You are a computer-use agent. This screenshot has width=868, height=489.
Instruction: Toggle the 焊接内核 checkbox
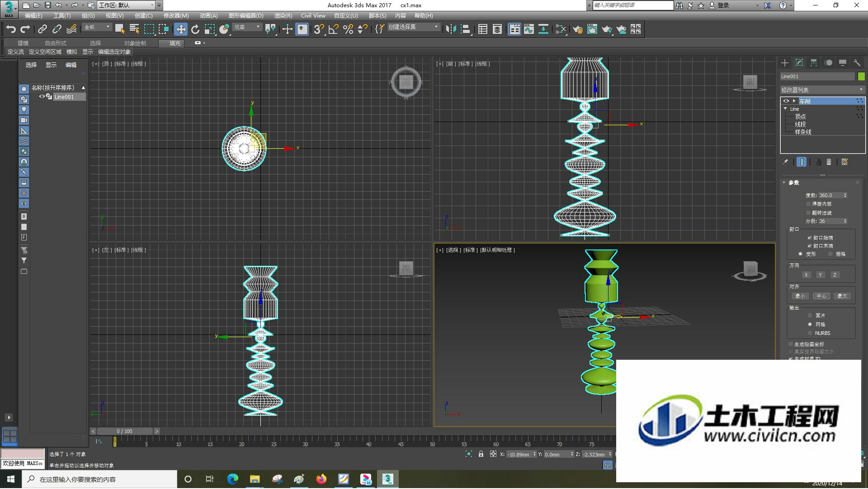tap(808, 204)
